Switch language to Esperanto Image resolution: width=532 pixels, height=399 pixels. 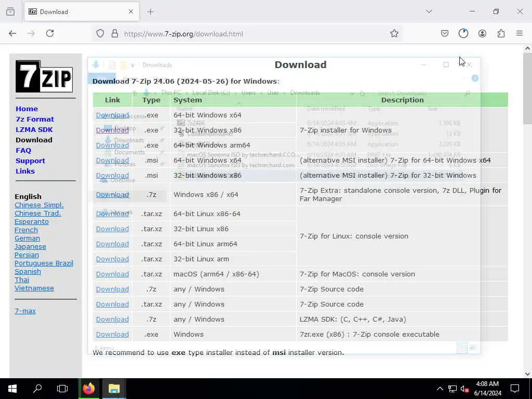coord(32,221)
